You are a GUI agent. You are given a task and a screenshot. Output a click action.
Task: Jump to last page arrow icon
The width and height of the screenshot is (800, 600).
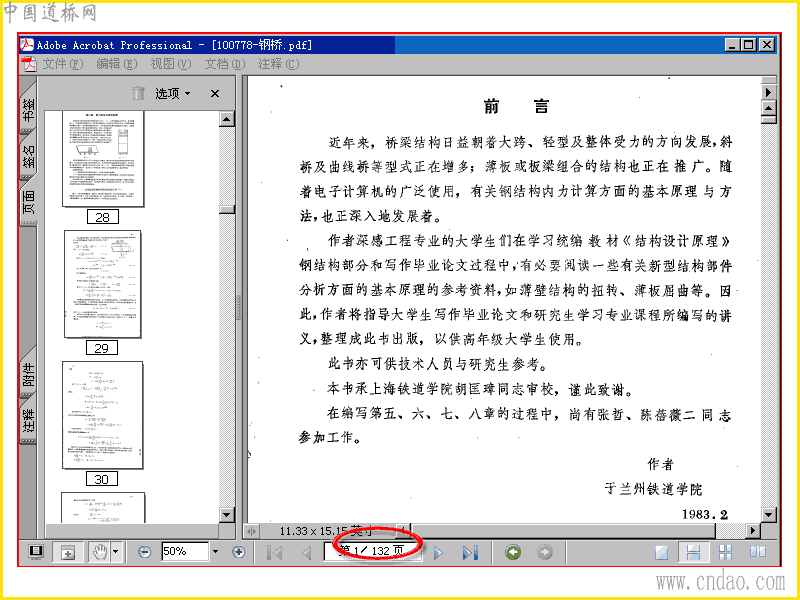(x=470, y=553)
